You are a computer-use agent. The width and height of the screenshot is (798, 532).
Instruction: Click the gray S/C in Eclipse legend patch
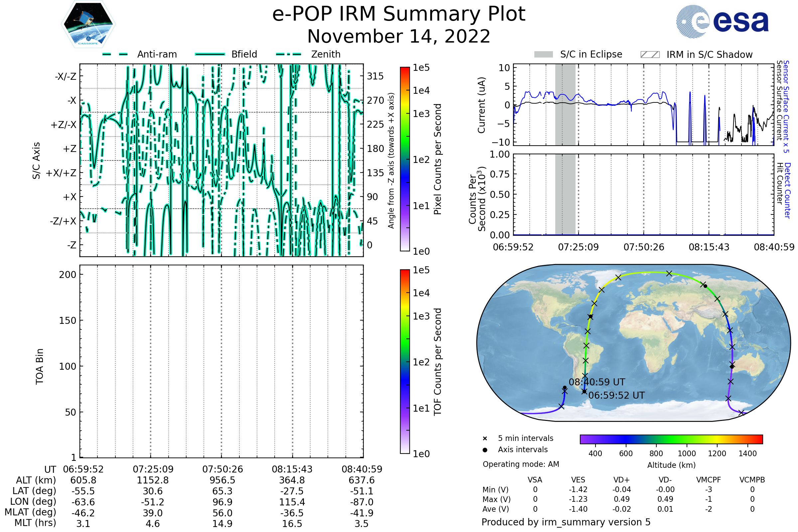[543, 55]
